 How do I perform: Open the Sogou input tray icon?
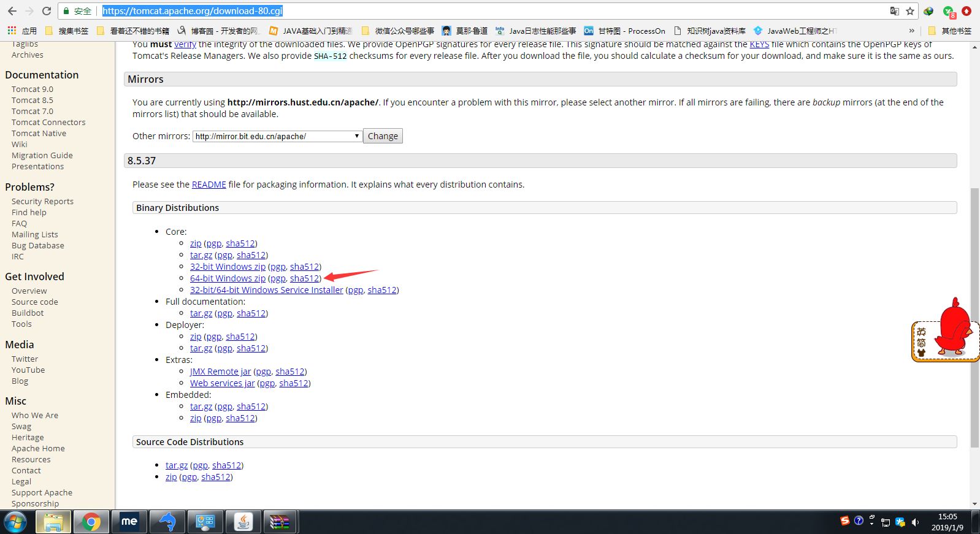coord(845,521)
